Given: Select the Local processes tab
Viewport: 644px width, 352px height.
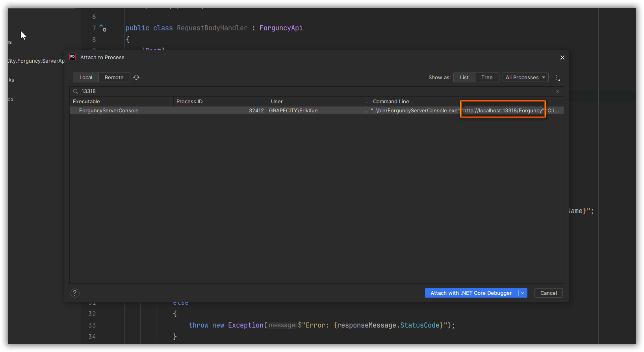Looking at the screenshot, I should [85, 78].
